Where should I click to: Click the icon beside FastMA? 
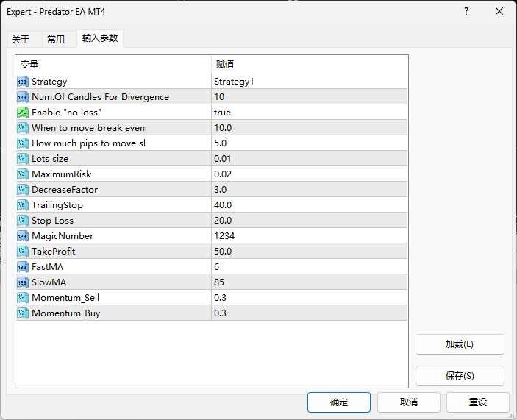[x=23, y=267]
